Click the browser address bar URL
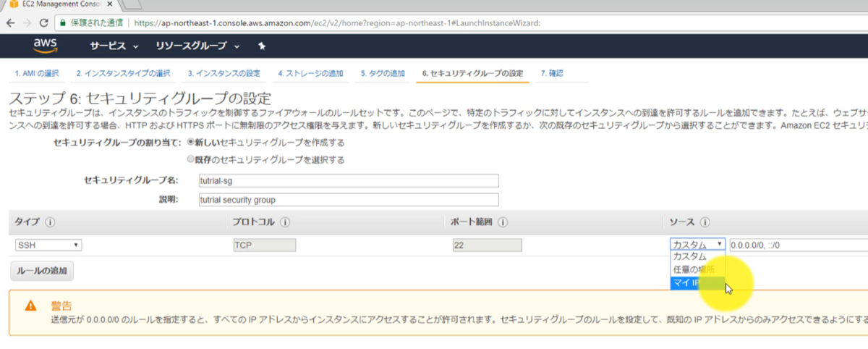Image resolution: width=868 pixels, height=349 pixels. tap(336, 22)
